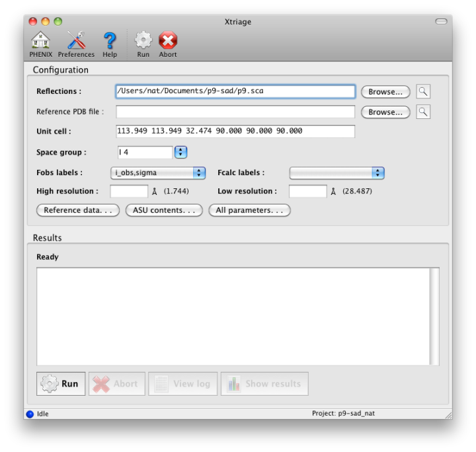The width and height of the screenshot is (476, 452).
Task: Expand the Space group dropdown arrow
Action: coord(180,153)
